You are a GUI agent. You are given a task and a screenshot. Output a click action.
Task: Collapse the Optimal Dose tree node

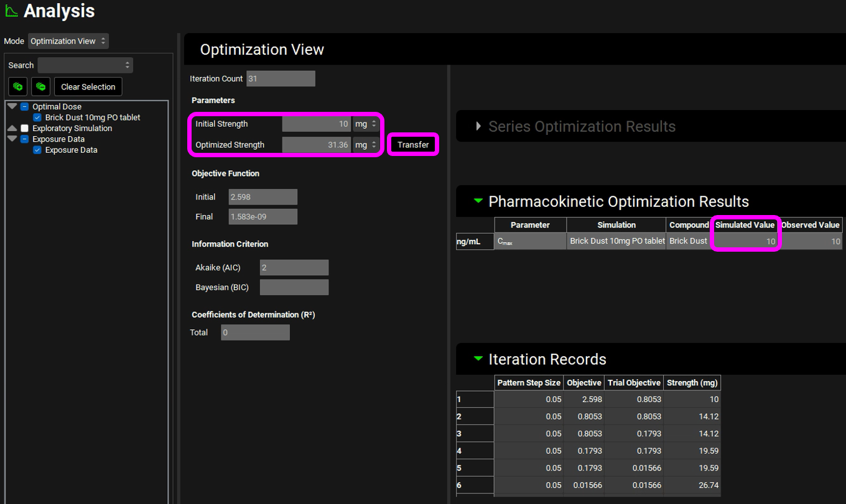[x=12, y=107]
